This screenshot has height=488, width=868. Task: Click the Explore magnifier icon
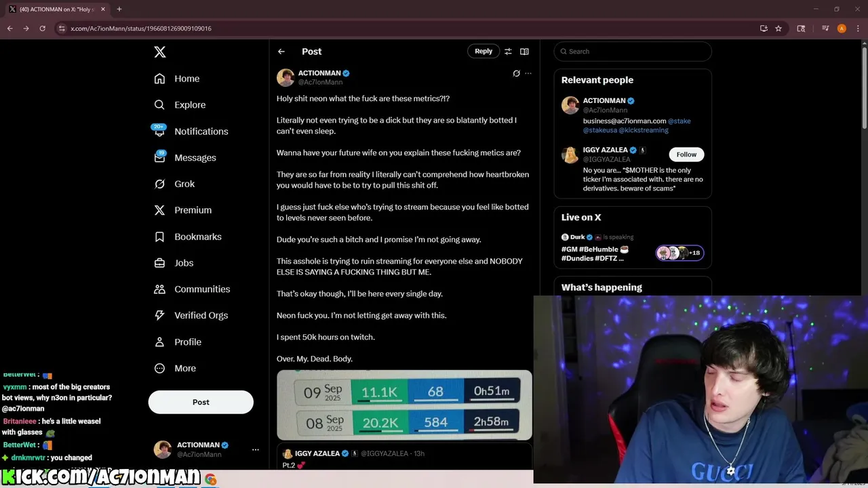(x=159, y=105)
